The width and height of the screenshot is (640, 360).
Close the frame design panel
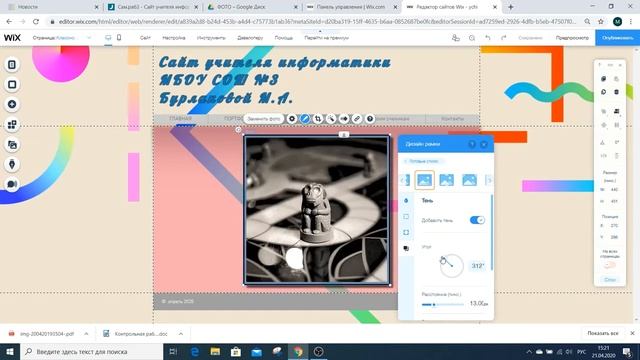(484, 144)
